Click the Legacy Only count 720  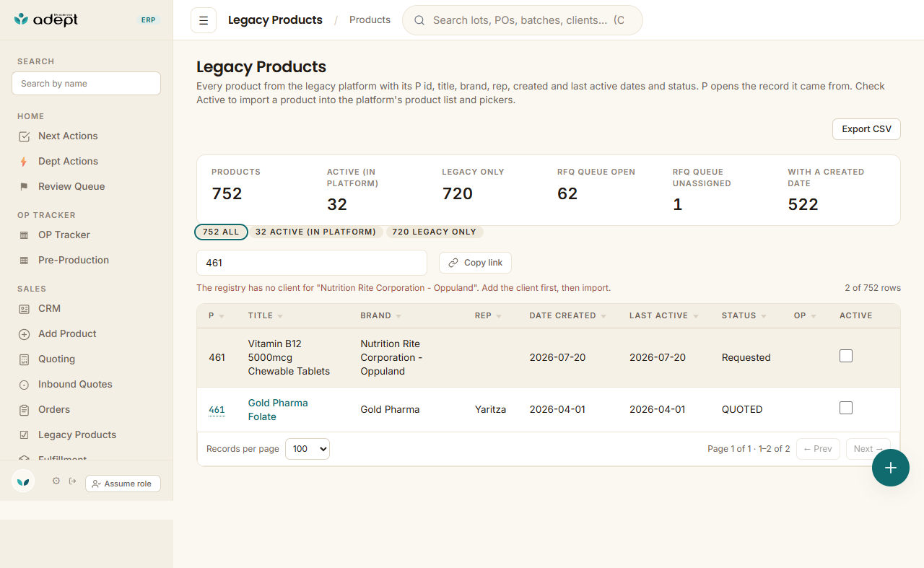click(x=458, y=193)
